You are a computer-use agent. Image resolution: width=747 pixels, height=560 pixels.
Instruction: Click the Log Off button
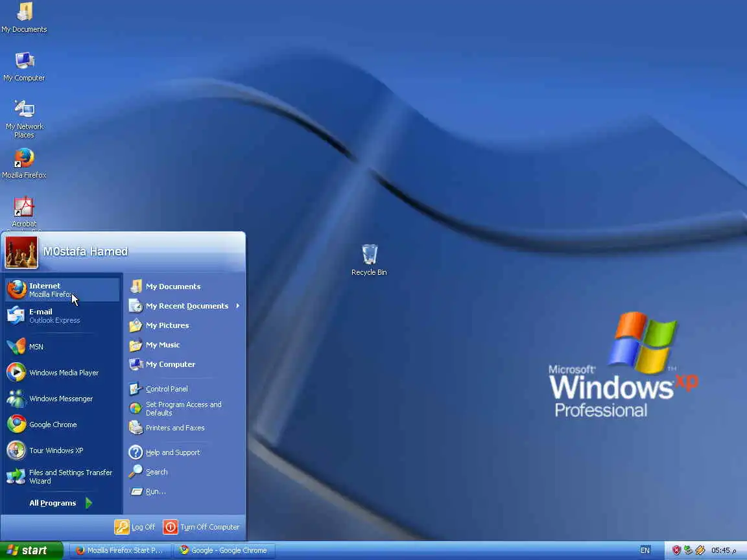click(x=135, y=527)
